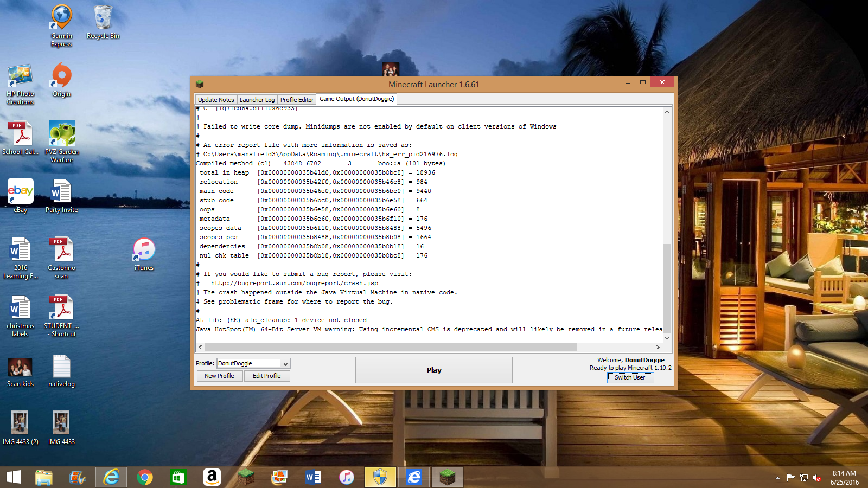Switch to the Update Notes tab

pyautogui.click(x=216, y=100)
